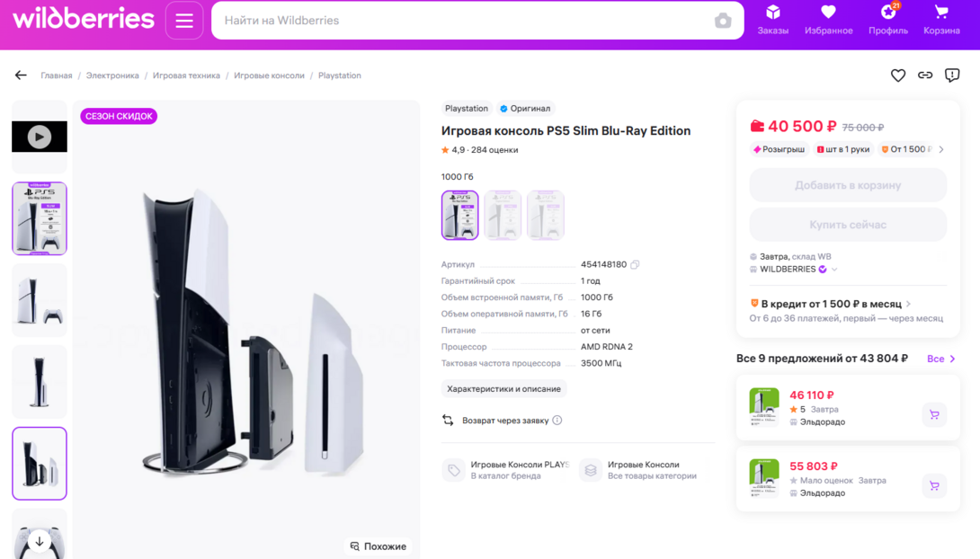Open the hamburger catalog menu

coord(184,21)
